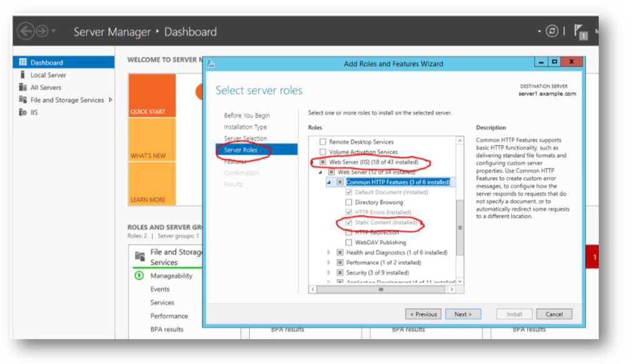Check the Directory Browsing checkbox
The width and height of the screenshot is (633, 364).
point(349,202)
